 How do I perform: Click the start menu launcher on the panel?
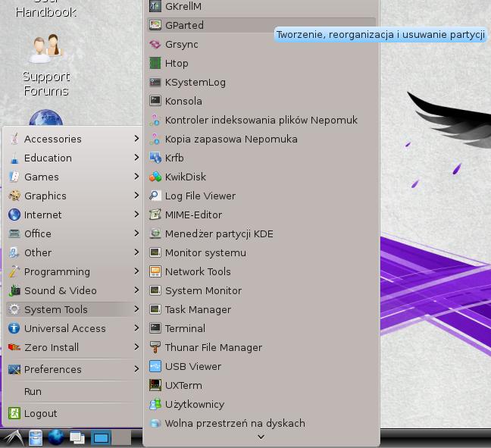(x=14, y=437)
